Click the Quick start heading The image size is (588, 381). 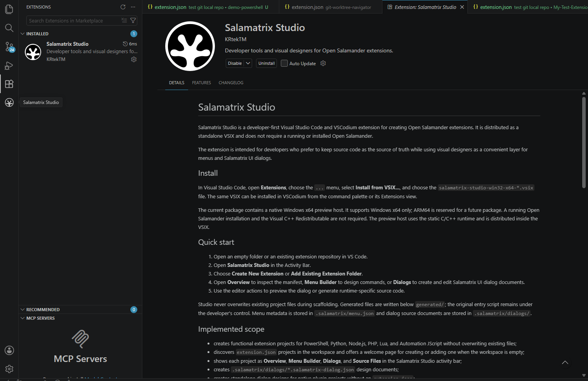pos(216,242)
